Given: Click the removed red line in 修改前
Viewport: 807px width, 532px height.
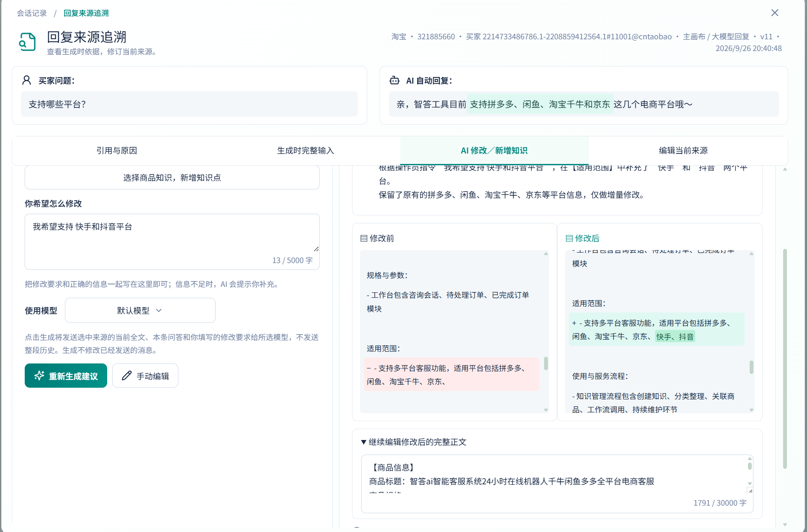Looking at the screenshot, I should click(451, 375).
